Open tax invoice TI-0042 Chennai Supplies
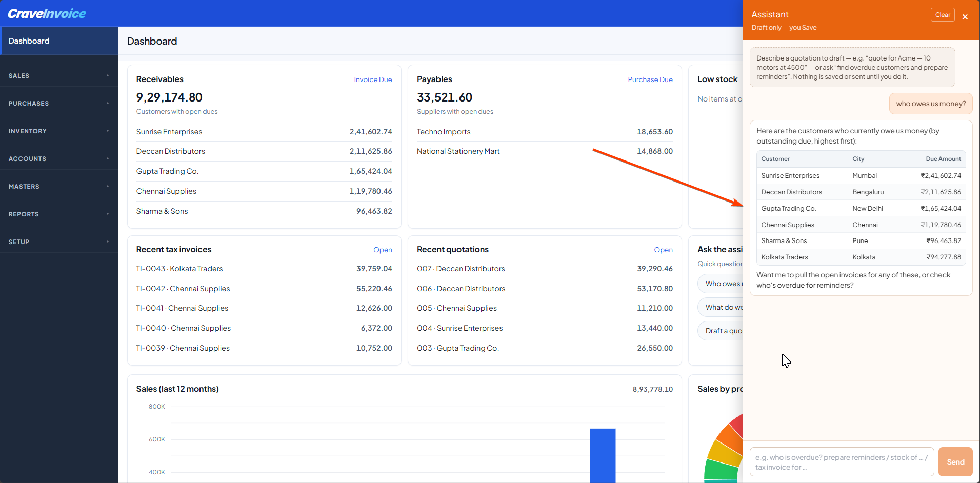 click(x=264, y=289)
